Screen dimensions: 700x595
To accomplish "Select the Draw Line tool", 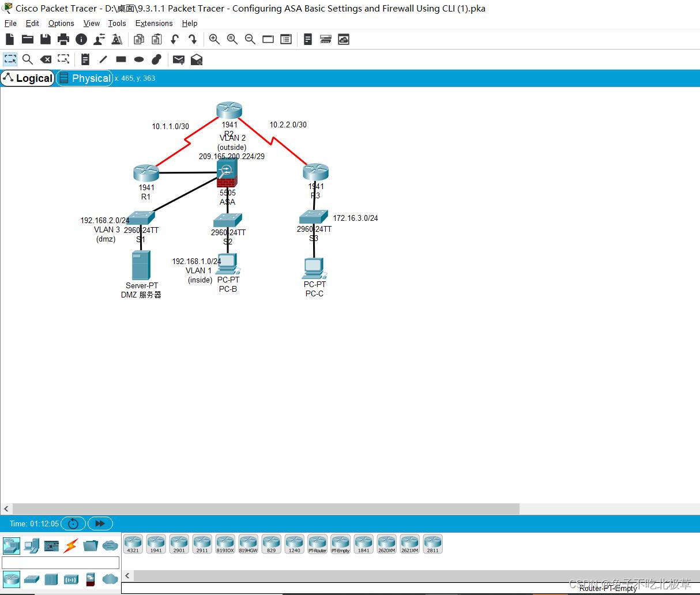I will click(x=103, y=59).
